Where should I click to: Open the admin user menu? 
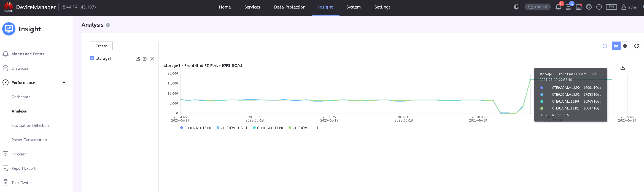point(630,7)
